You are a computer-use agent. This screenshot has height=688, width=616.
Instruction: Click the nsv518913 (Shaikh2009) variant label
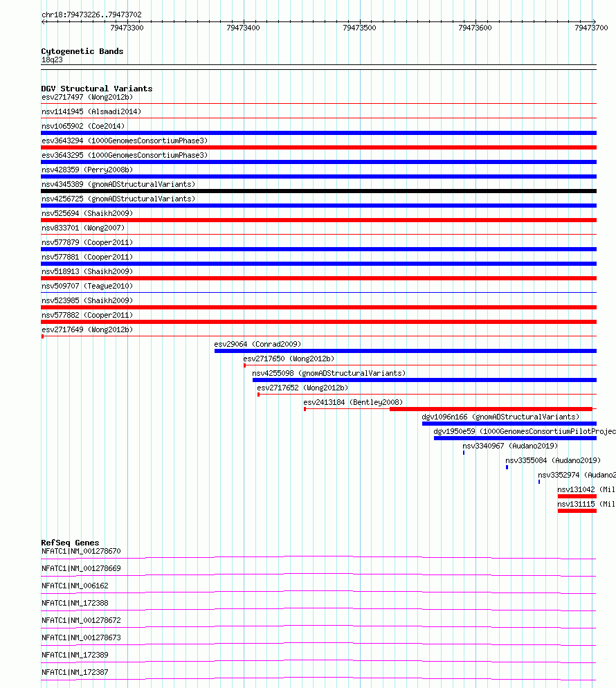click(x=87, y=271)
